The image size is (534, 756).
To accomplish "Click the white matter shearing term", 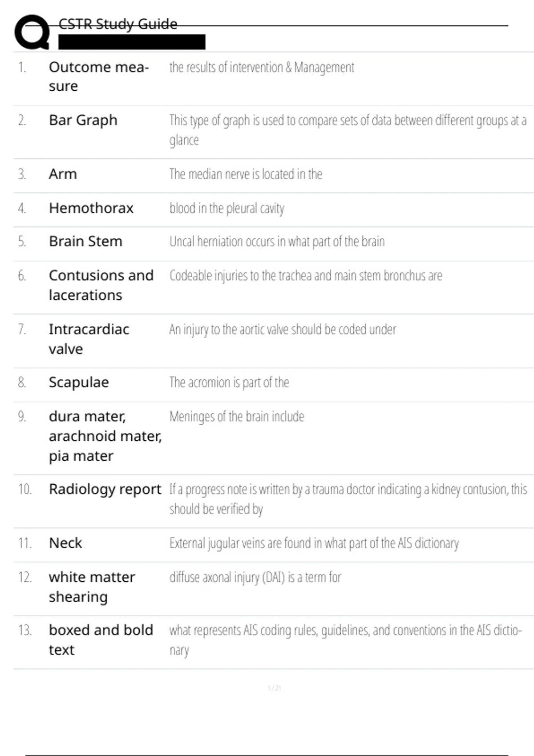I will 92,587.
